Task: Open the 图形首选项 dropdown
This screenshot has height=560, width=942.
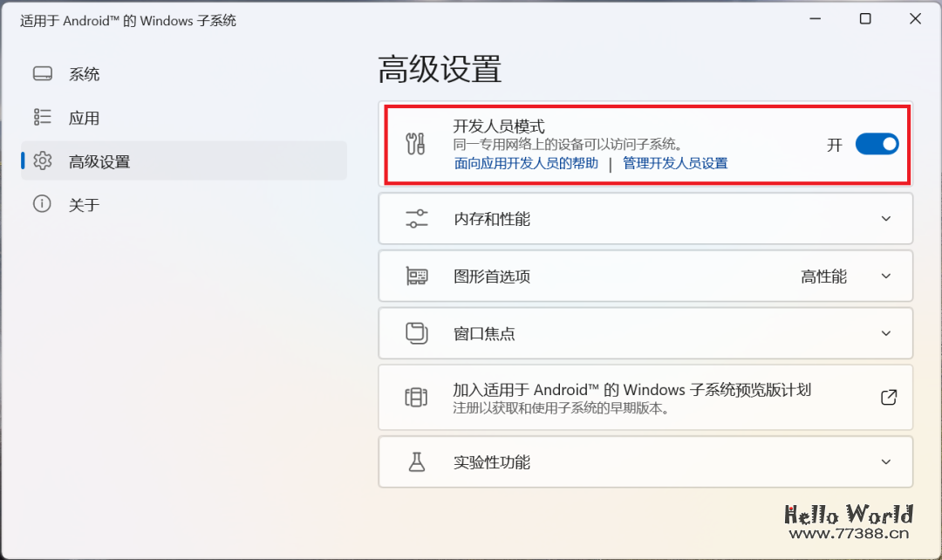Action: (x=886, y=276)
